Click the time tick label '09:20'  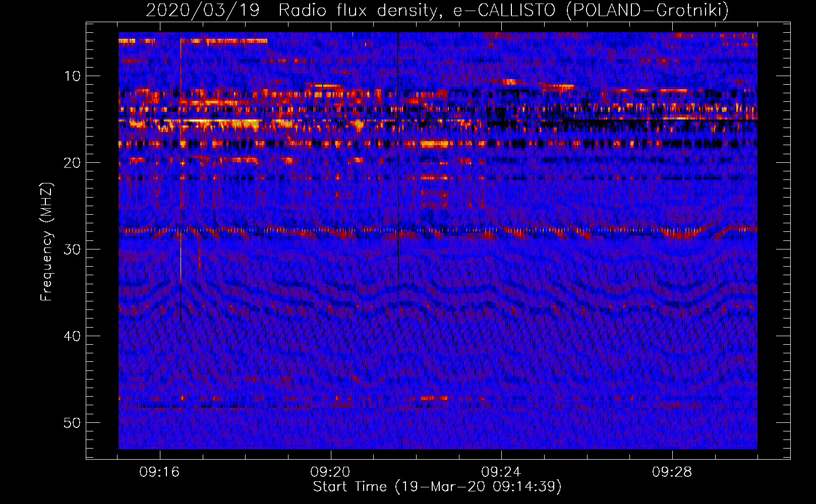330,472
